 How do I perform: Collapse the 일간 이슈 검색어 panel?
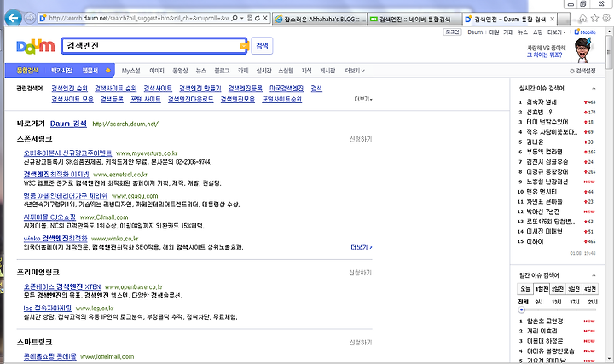[x=594, y=275]
